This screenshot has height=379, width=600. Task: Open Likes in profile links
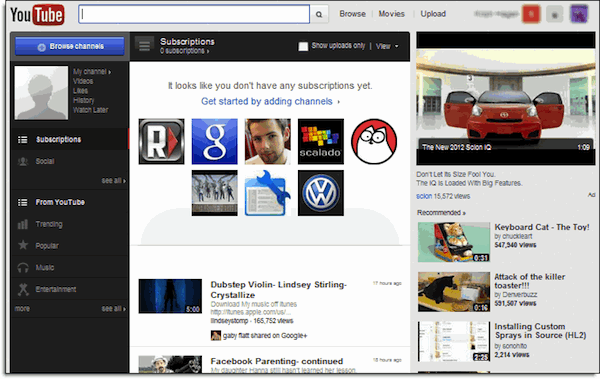pyautogui.click(x=80, y=91)
